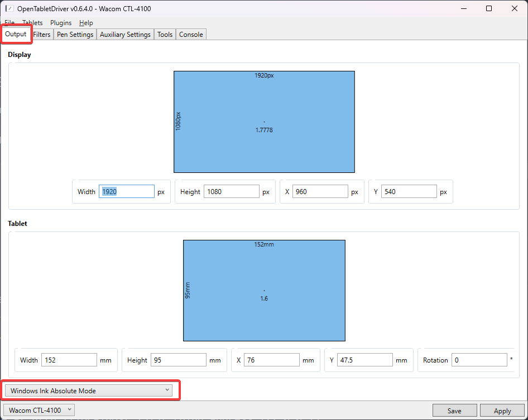Click the Save button

point(454,411)
